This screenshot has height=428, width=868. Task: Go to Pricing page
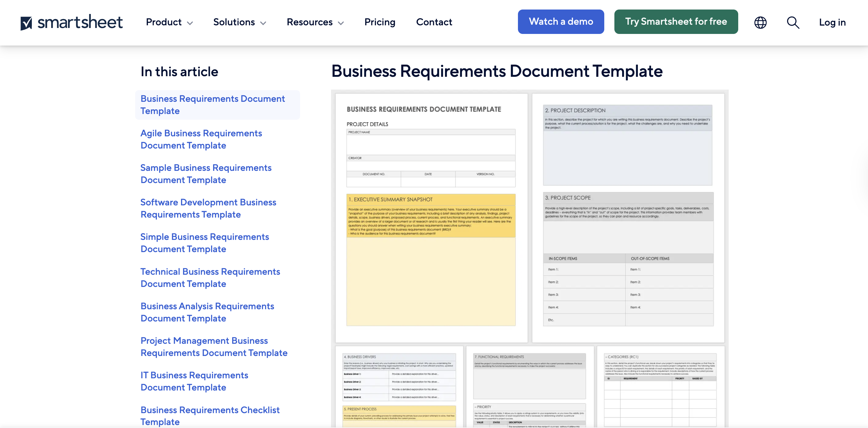click(380, 22)
